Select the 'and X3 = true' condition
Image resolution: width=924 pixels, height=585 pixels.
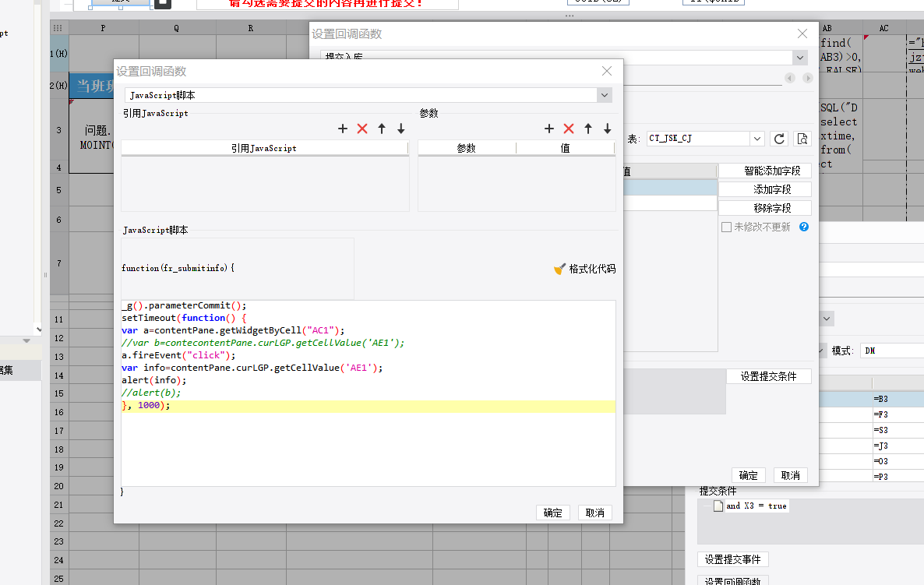756,506
